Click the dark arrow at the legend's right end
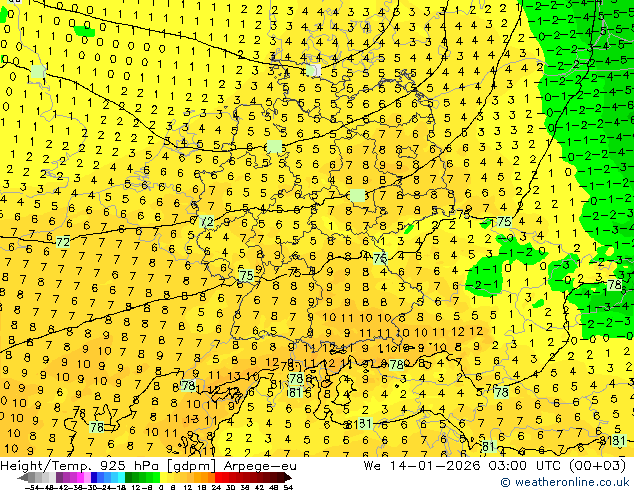The height and width of the screenshot is (490, 634). coord(287,478)
